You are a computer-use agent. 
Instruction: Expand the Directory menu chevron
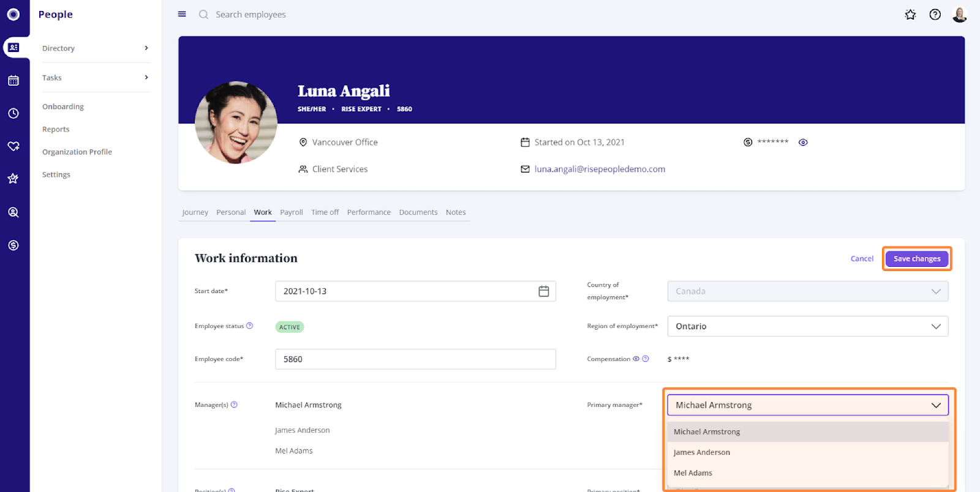point(146,48)
